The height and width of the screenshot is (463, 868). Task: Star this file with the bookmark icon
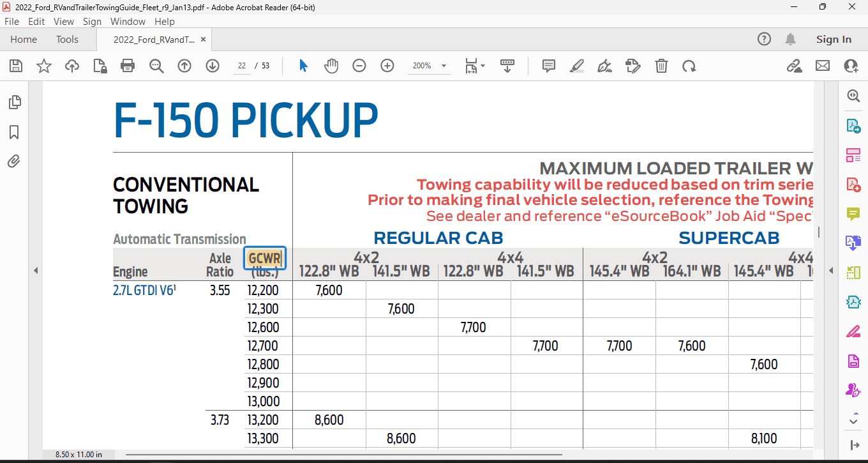click(x=44, y=66)
